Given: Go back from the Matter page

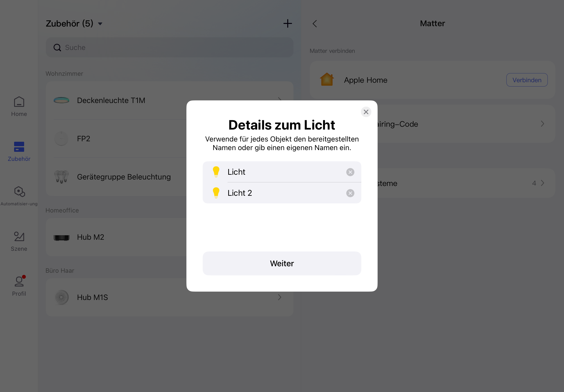Looking at the screenshot, I should [315, 24].
